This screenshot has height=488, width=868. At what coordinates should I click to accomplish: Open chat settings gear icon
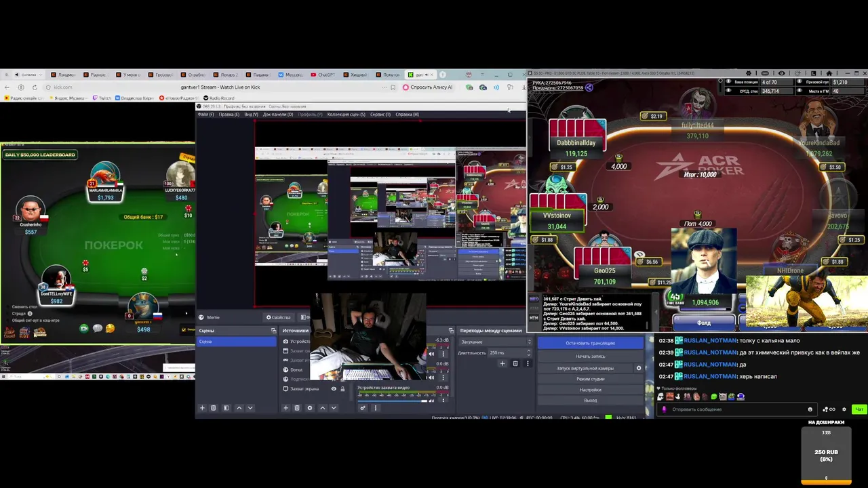pos(844,409)
